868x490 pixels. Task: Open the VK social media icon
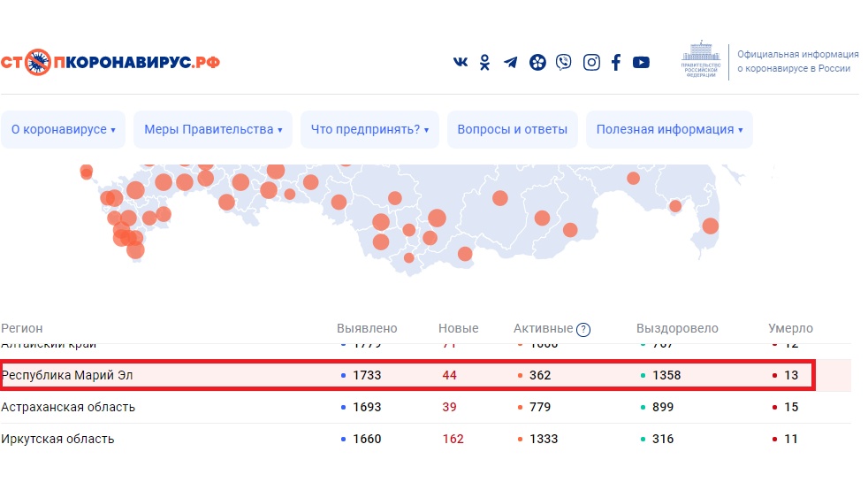[x=461, y=62]
